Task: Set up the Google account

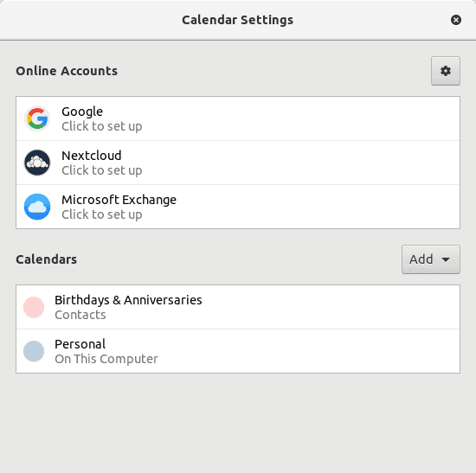Action: pyautogui.click(x=238, y=118)
